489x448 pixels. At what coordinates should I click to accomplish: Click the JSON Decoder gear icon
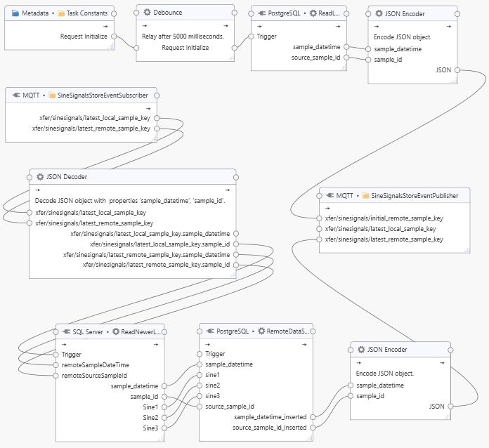(40, 176)
